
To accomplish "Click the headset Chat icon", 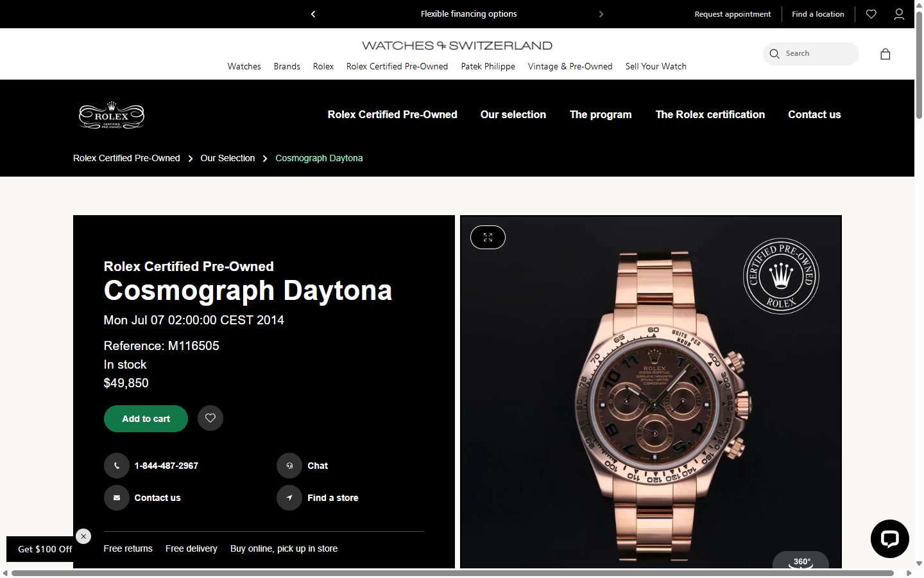I will [289, 466].
